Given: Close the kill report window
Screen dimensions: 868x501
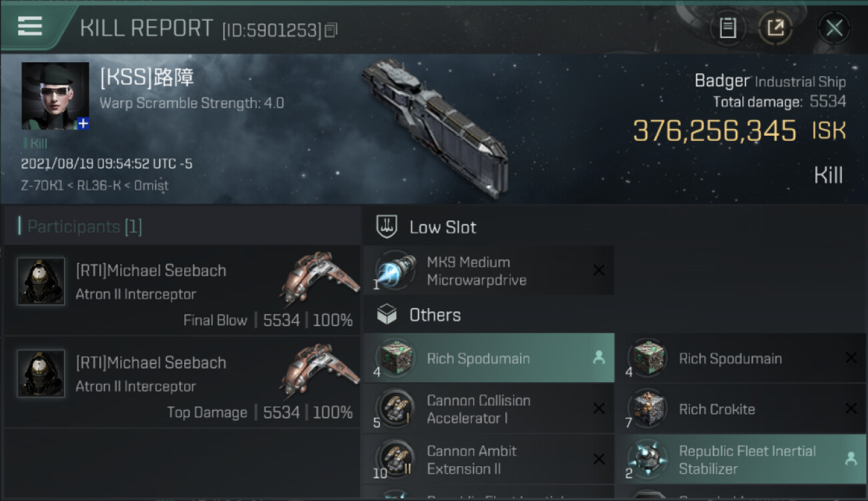Looking at the screenshot, I should [x=834, y=28].
